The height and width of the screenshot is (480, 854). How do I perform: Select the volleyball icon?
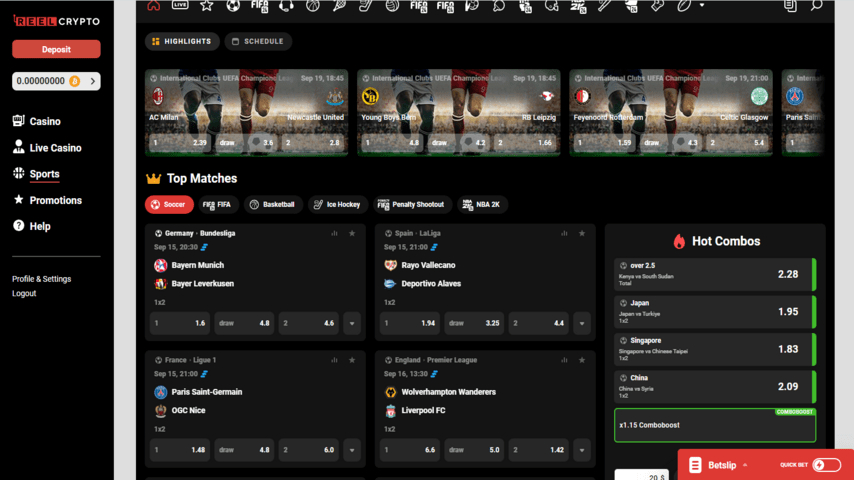coord(392,5)
